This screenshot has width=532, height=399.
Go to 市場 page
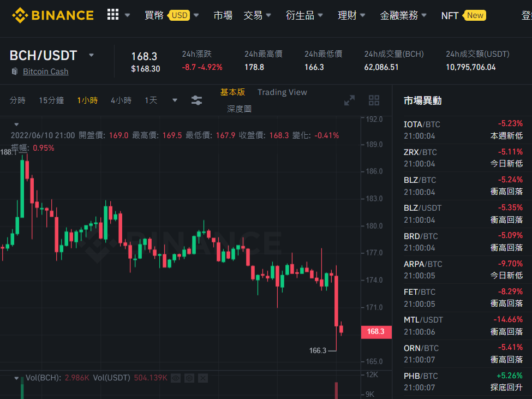click(x=223, y=15)
